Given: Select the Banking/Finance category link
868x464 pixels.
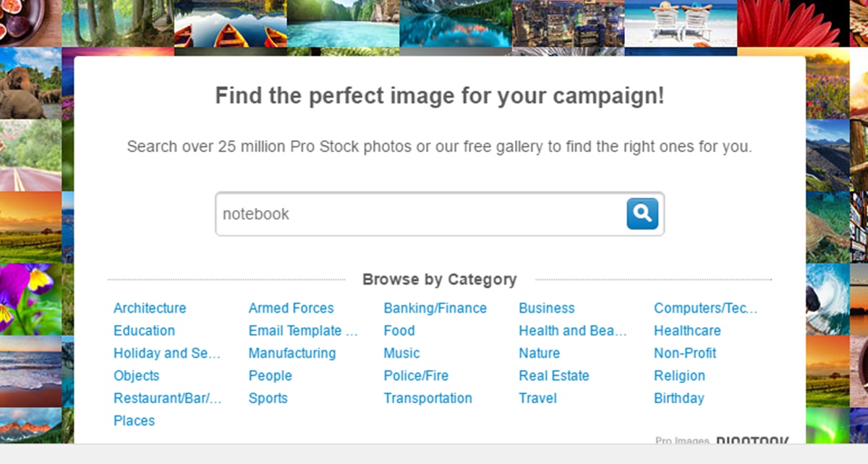Looking at the screenshot, I should point(435,308).
